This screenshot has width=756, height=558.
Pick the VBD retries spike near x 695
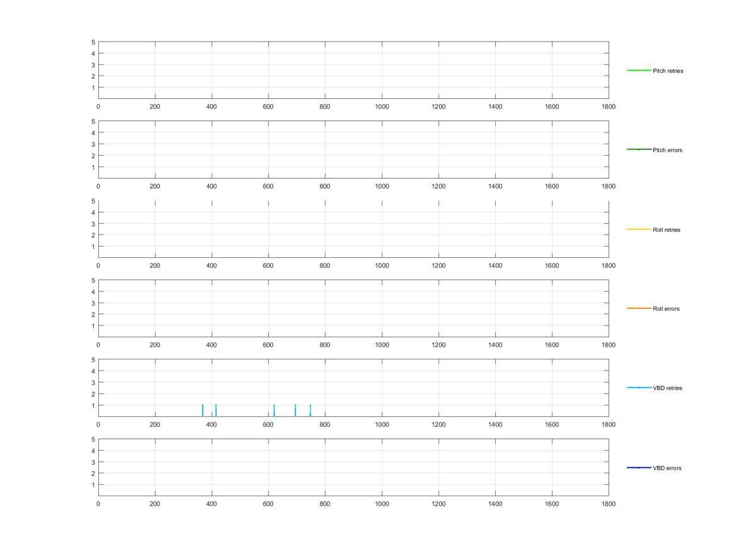point(295,410)
